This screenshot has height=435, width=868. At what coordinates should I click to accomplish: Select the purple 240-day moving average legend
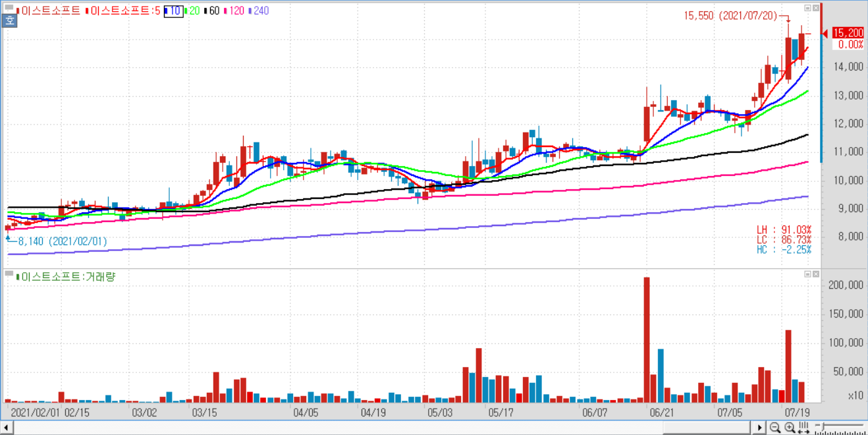pyautogui.click(x=259, y=11)
